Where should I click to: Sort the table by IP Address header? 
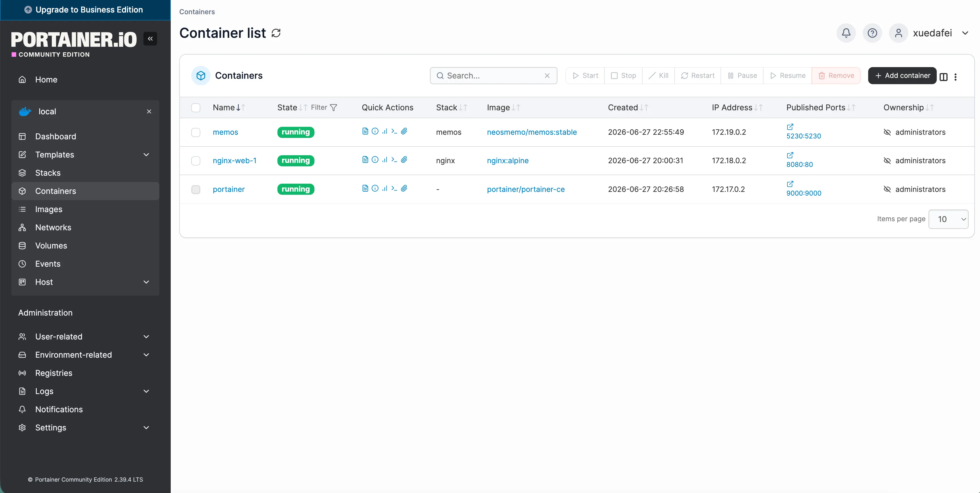[x=737, y=107]
